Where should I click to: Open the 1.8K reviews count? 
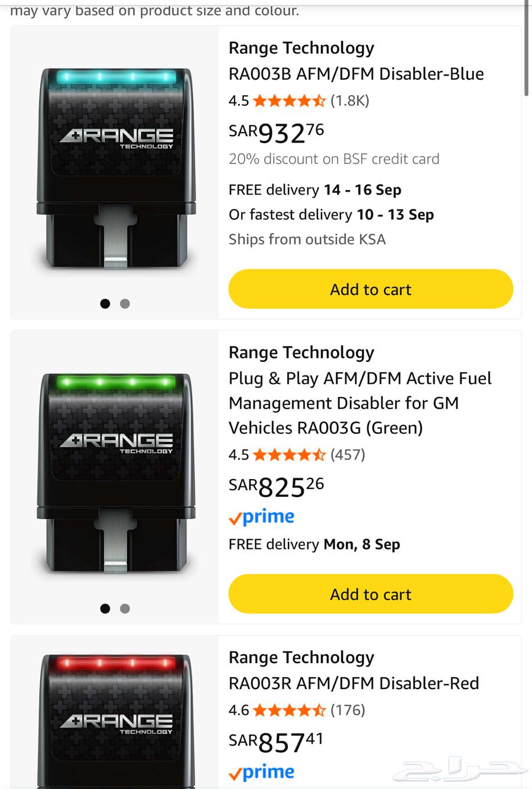(350, 101)
